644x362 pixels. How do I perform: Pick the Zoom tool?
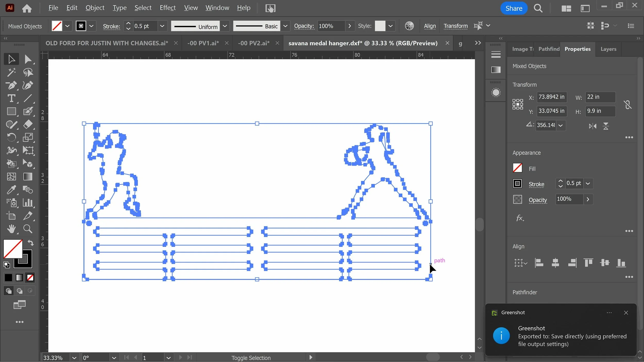click(28, 229)
